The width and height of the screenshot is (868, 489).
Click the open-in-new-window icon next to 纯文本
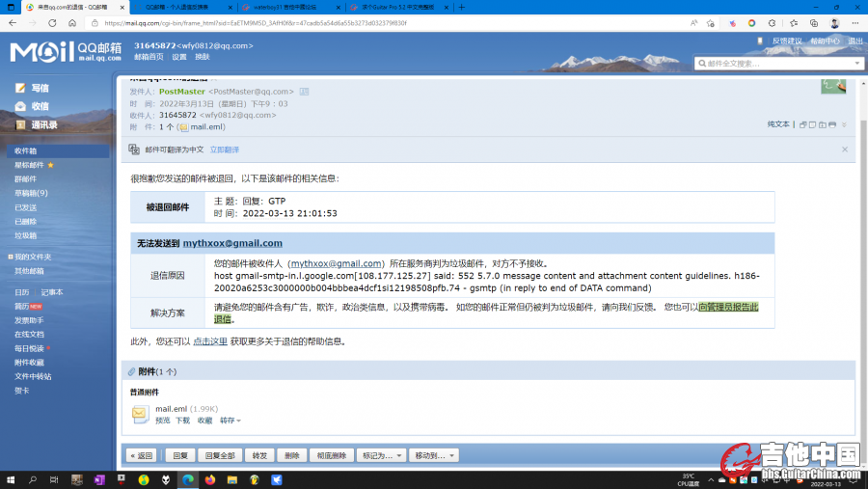click(x=802, y=124)
